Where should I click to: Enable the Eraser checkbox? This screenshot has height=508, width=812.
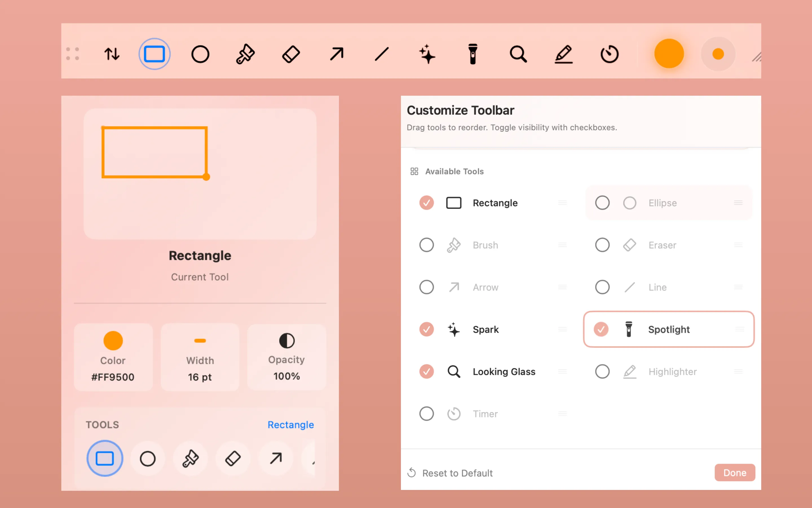coord(602,245)
